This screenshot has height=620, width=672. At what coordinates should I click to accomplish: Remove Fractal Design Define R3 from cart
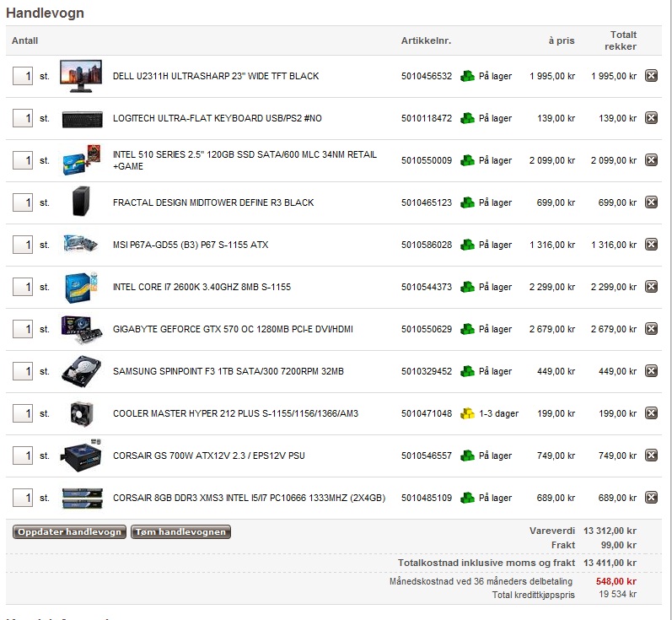[651, 202]
